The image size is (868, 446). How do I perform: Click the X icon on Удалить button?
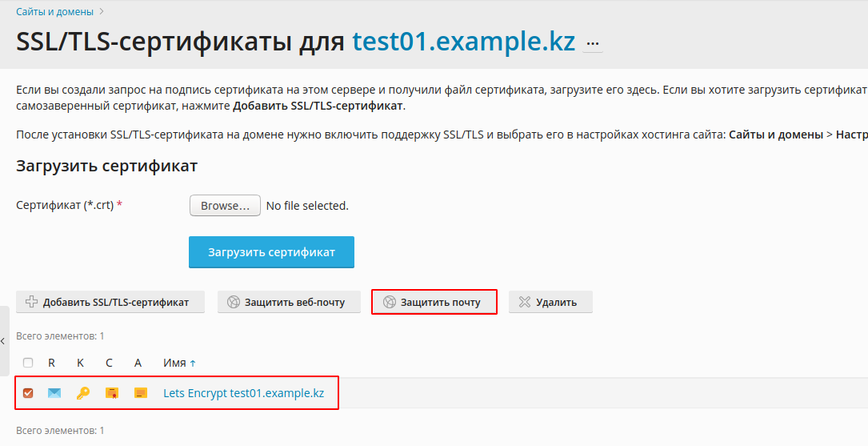tap(524, 302)
